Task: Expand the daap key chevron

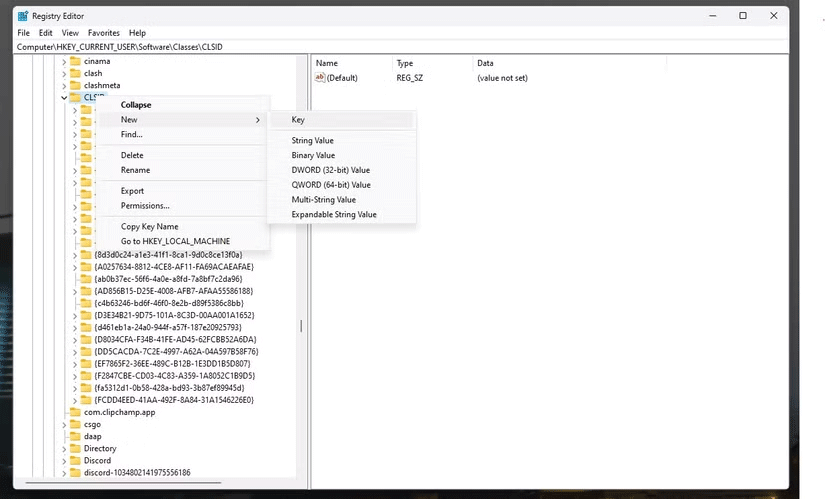Action: (x=64, y=436)
